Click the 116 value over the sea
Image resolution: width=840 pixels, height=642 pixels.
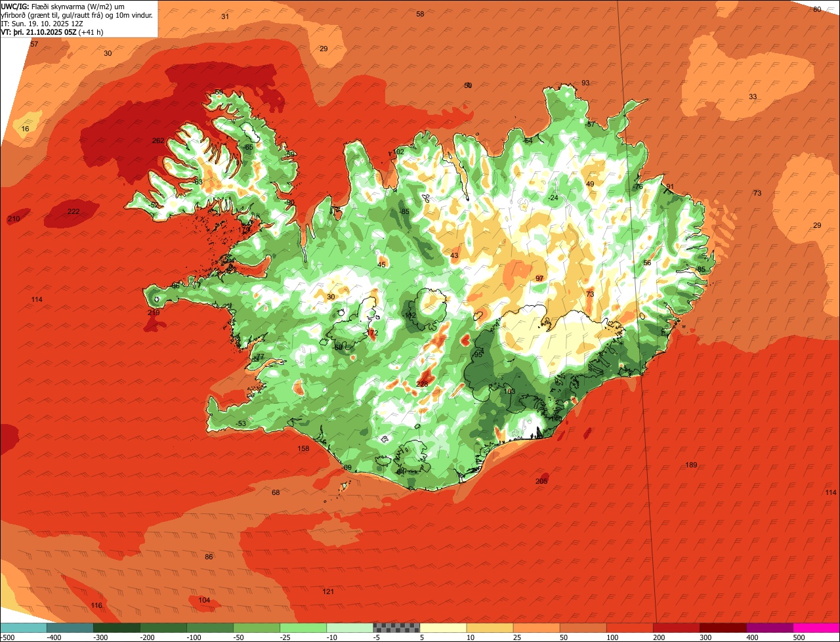96,605
